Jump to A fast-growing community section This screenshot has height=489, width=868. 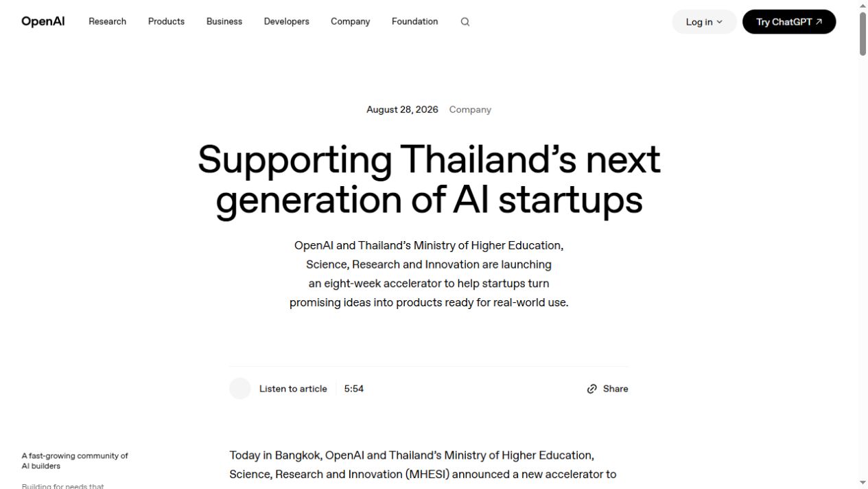click(x=75, y=461)
